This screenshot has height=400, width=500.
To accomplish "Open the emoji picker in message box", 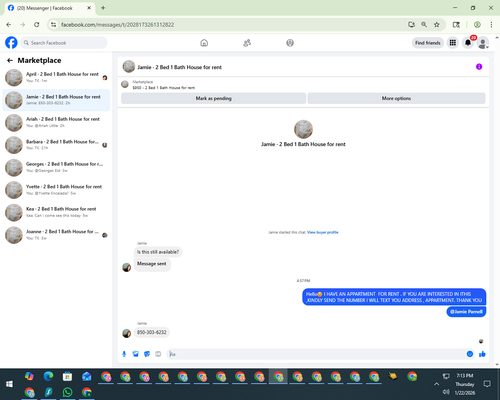I will [470, 354].
